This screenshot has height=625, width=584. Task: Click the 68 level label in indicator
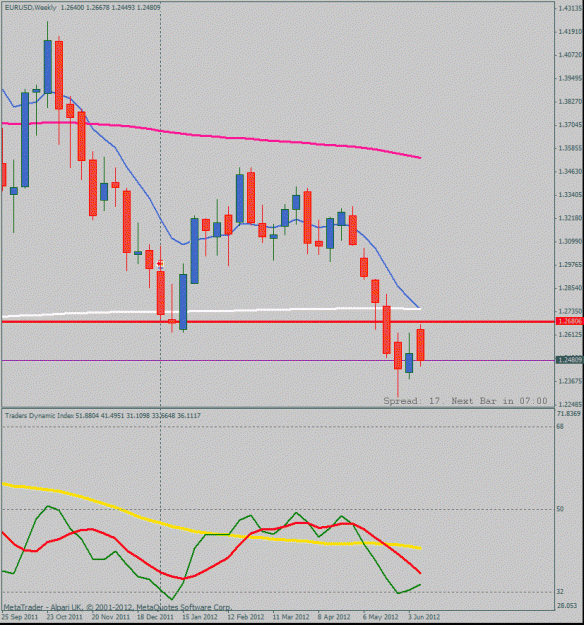click(x=560, y=426)
